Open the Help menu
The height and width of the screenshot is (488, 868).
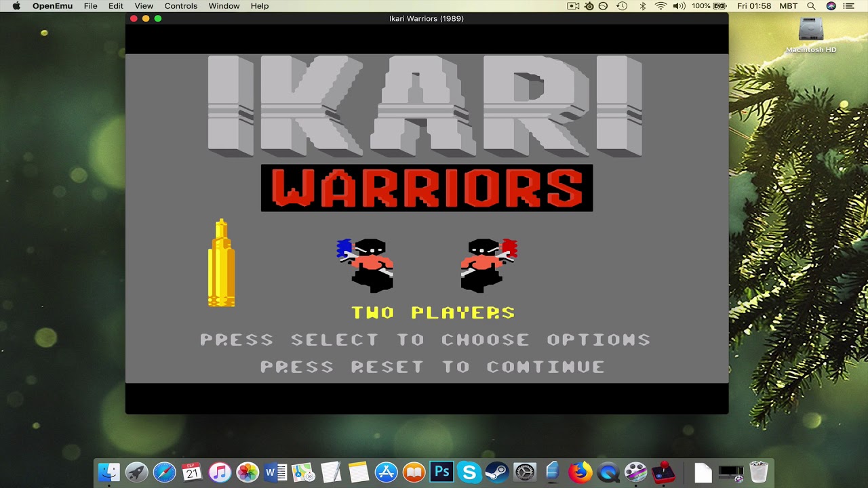click(260, 6)
